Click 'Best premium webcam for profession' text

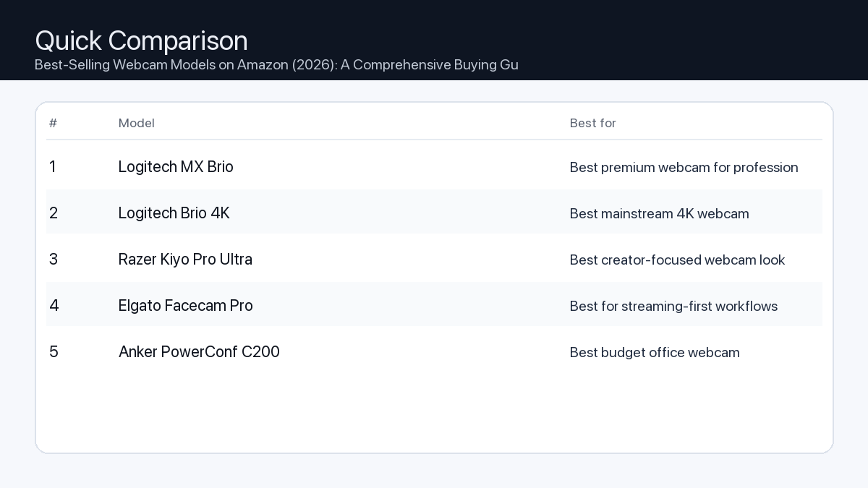pos(684,168)
